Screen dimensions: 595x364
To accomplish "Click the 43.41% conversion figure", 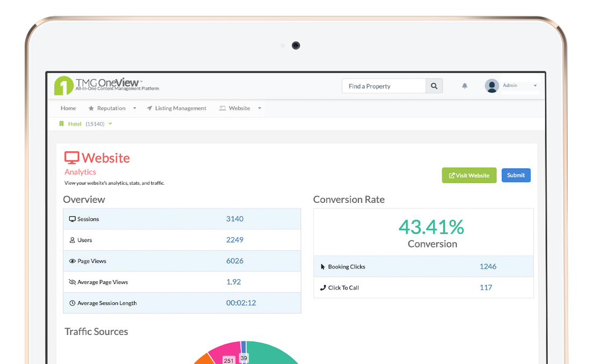I will point(432,227).
